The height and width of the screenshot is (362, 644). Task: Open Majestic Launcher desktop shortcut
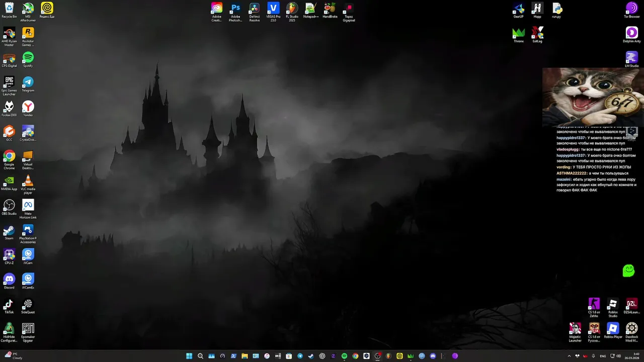[575, 332]
